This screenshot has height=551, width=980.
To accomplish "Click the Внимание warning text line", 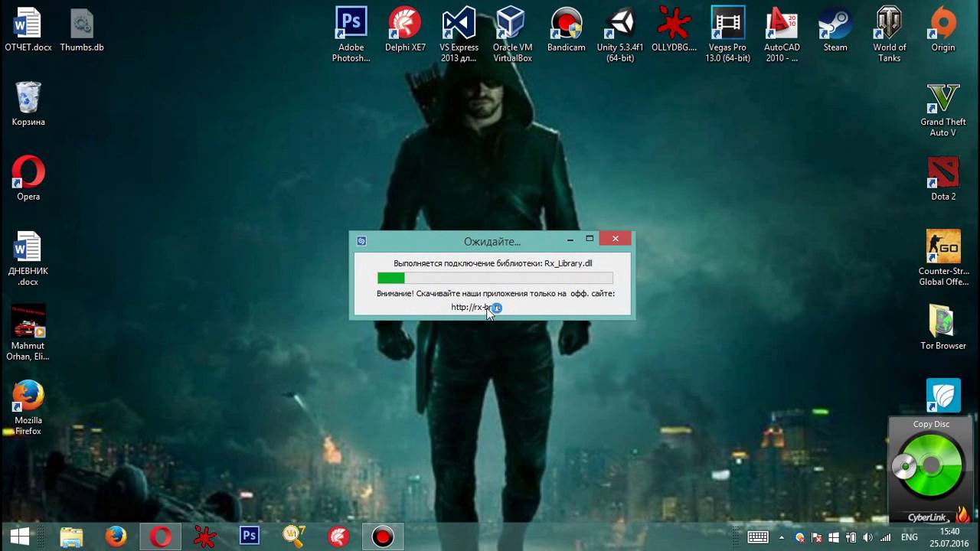I will point(495,293).
